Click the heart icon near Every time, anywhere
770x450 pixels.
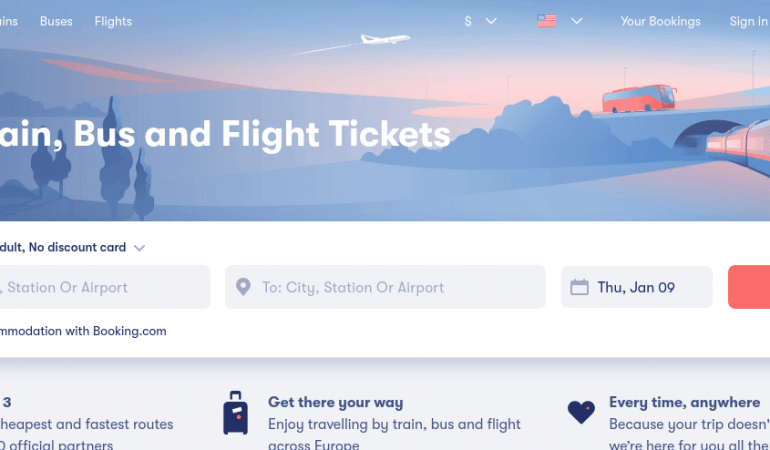(581, 411)
